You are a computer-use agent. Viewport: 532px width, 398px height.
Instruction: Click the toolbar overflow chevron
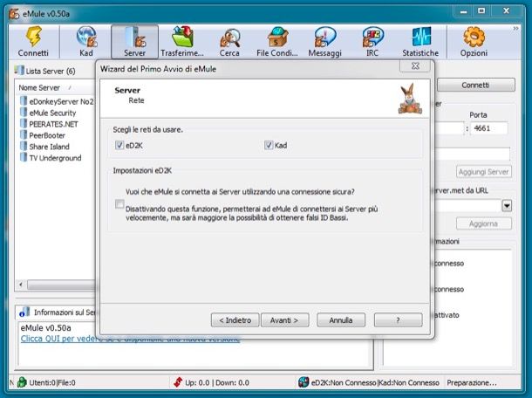point(515,29)
